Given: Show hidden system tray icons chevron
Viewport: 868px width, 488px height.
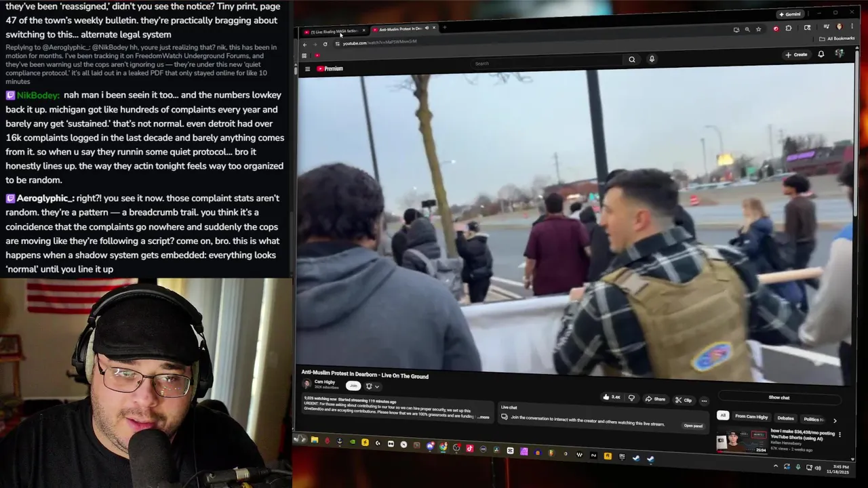Looking at the screenshot, I should 776,466.
